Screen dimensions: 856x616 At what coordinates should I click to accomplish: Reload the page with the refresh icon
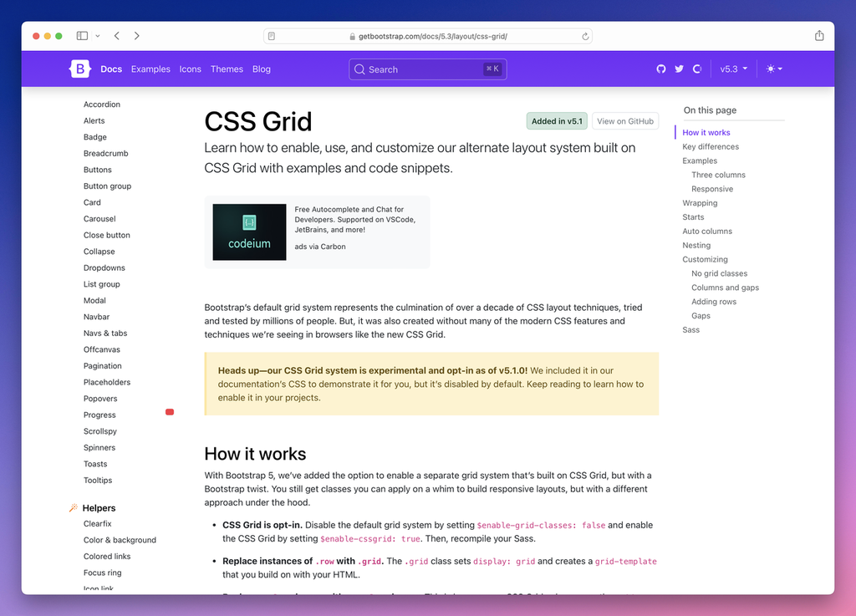click(585, 36)
